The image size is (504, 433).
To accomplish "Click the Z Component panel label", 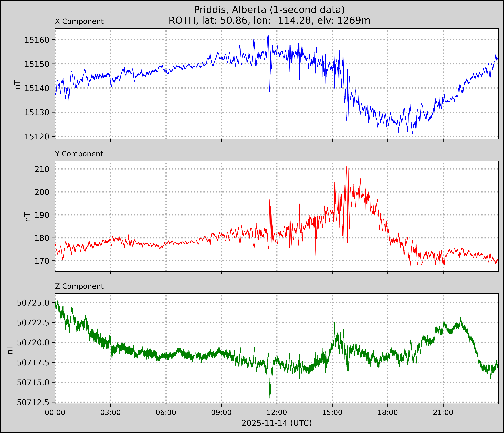I will point(79,286).
